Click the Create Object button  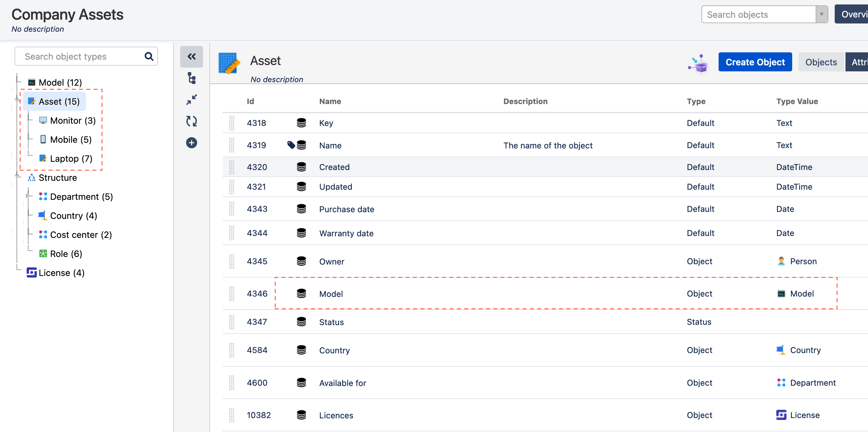[x=755, y=62]
